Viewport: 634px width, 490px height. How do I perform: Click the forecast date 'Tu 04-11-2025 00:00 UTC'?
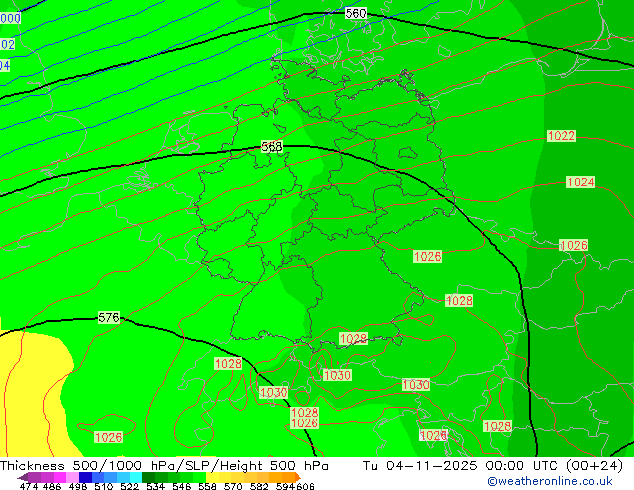pyautogui.click(x=461, y=466)
